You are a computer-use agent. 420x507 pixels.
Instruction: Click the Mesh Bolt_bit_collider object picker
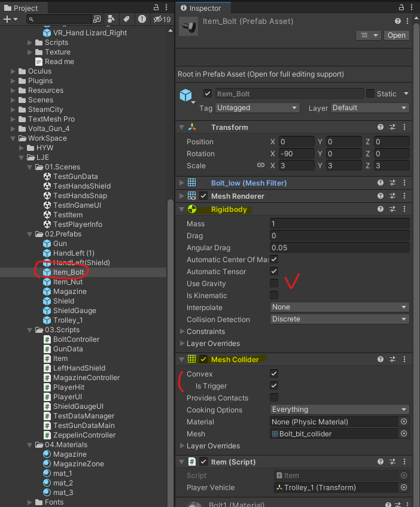[x=404, y=433]
